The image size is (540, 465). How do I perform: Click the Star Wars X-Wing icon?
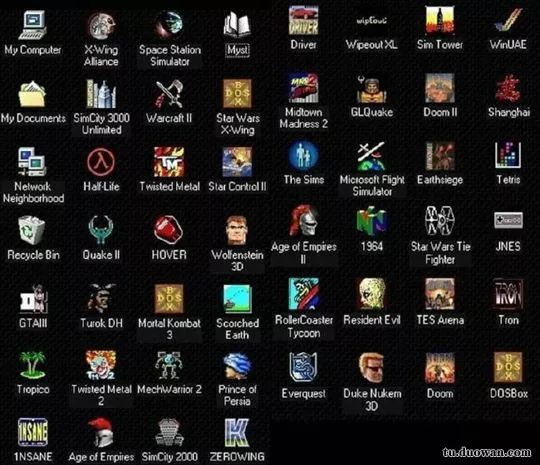point(237,93)
